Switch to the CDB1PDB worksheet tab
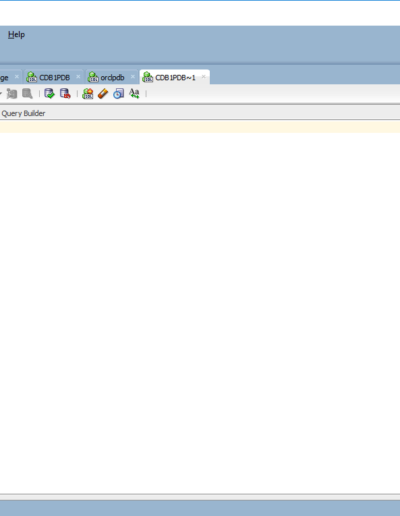Viewport: 400px width, 516px height. pyautogui.click(x=54, y=78)
